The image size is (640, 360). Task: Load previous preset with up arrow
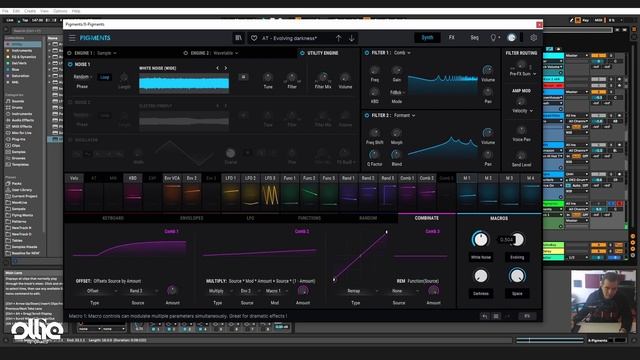pos(338,38)
